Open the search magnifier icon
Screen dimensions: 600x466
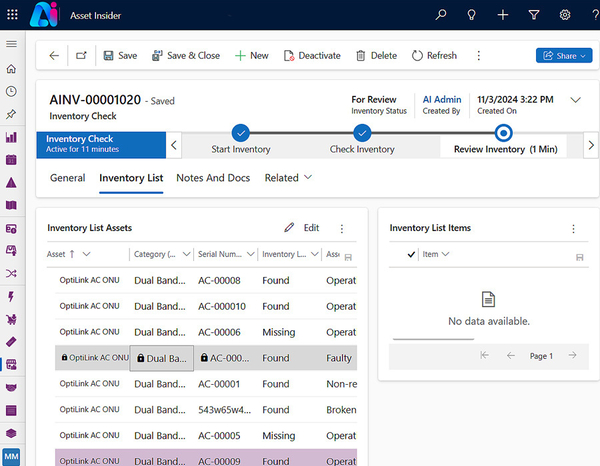441,15
